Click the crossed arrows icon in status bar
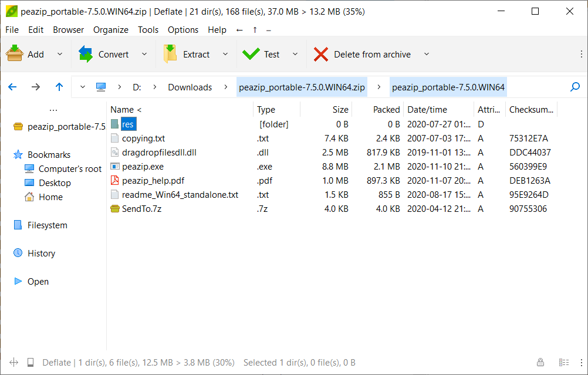588x375 pixels. coord(14,362)
